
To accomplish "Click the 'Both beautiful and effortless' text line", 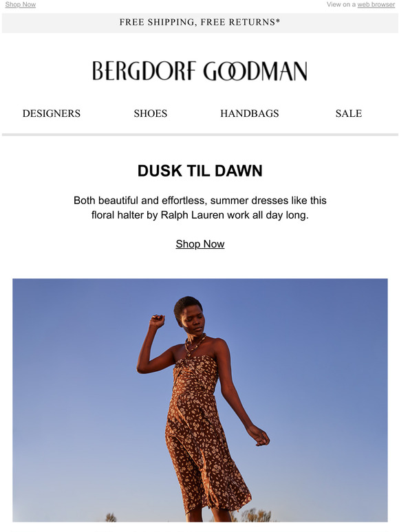I will [200, 201].
